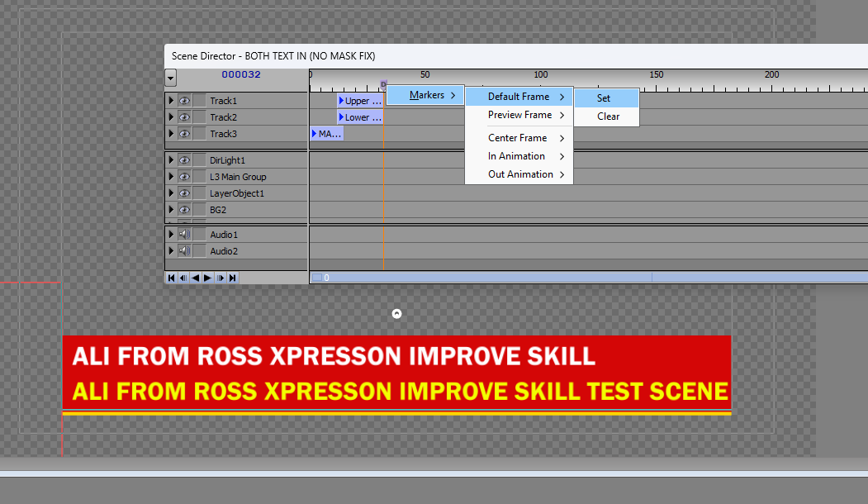Select the Track1 label
This screenshot has width=868, height=504.
point(224,101)
